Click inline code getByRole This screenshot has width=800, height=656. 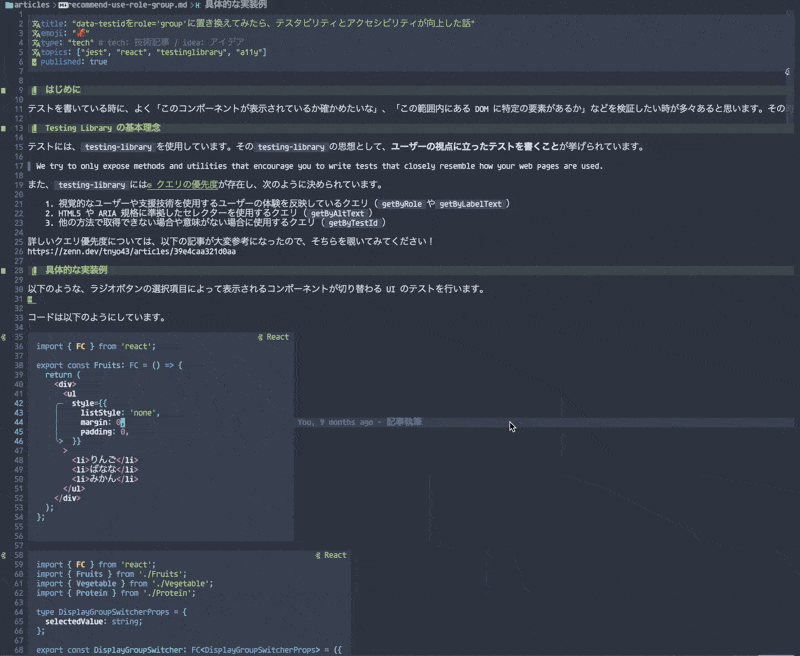[x=402, y=204]
